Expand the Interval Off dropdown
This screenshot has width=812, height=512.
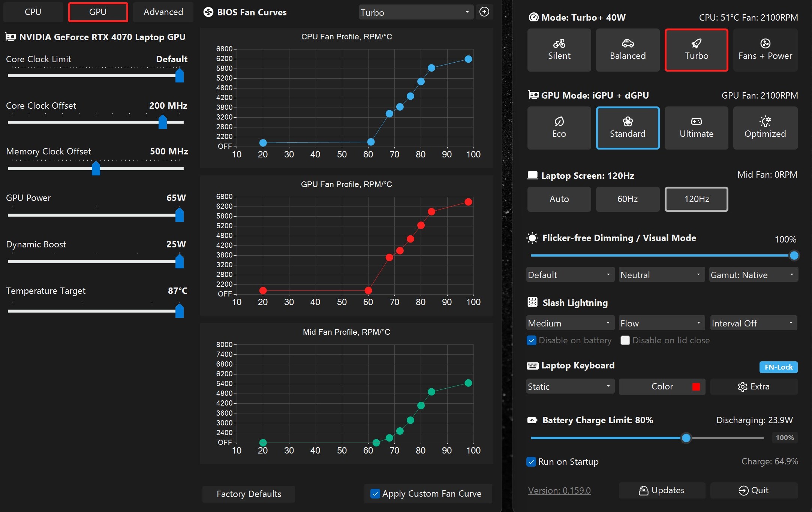click(753, 323)
